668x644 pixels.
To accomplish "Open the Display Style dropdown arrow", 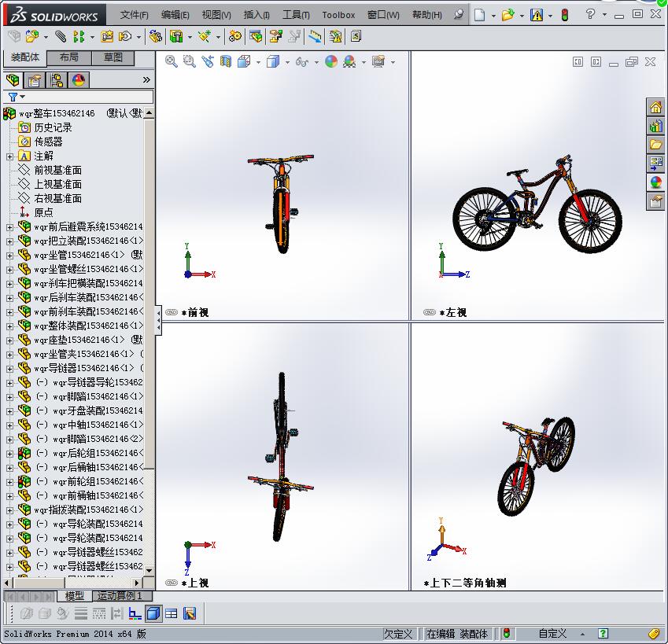I will pos(287,63).
